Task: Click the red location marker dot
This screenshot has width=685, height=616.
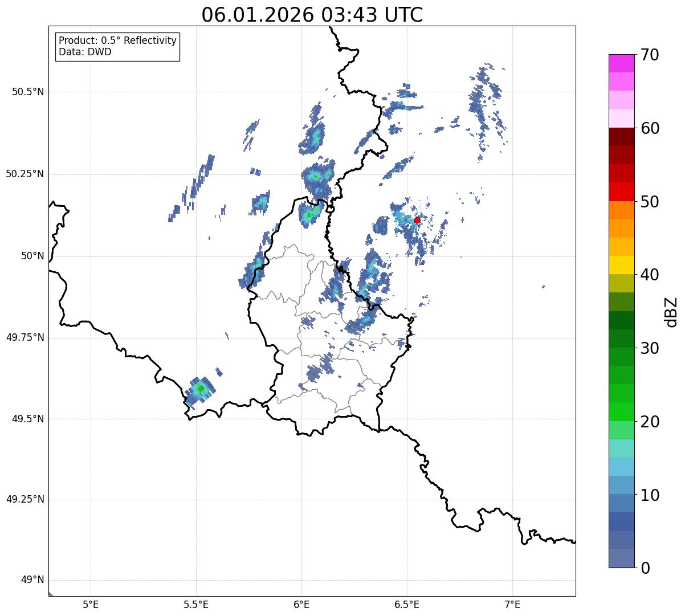Action: 417,220
